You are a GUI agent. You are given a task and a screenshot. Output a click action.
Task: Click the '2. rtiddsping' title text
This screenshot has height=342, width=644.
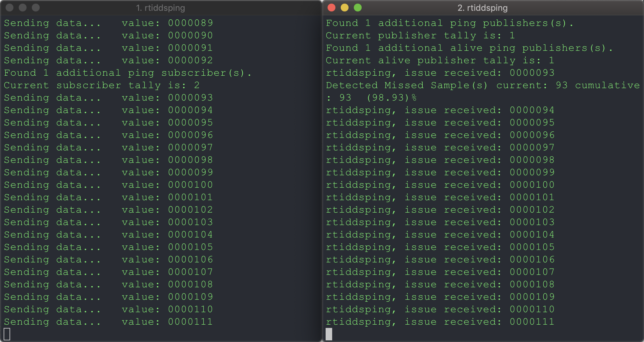[482, 8]
